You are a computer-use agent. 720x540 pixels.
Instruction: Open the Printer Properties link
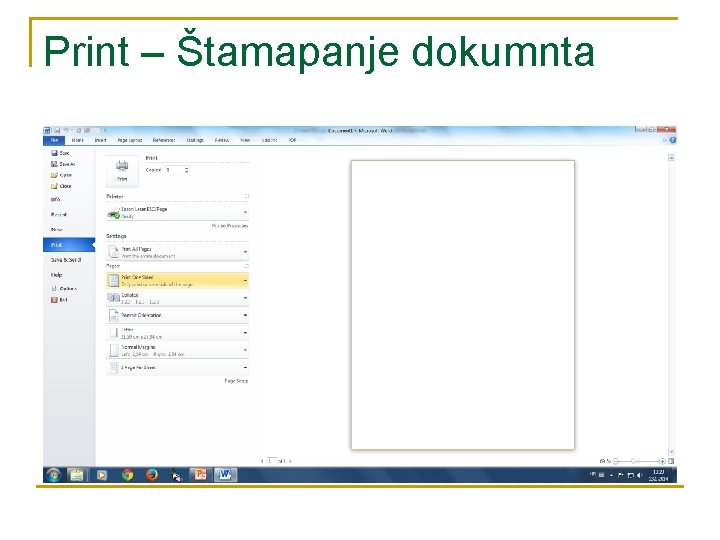pyautogui.click(x=230, y=226)
